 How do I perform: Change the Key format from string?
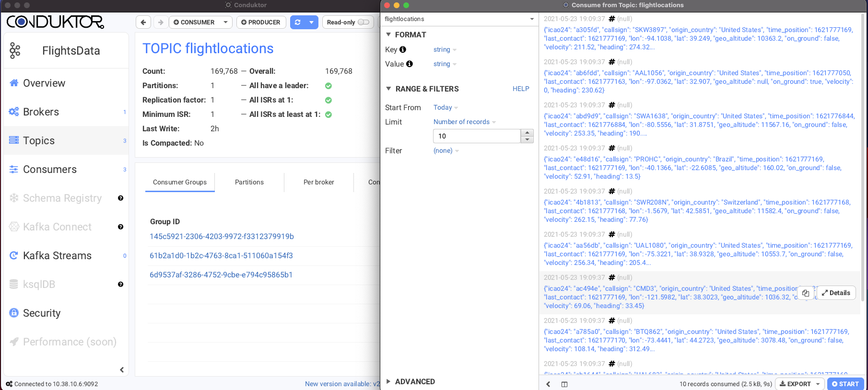pos(445,49)
